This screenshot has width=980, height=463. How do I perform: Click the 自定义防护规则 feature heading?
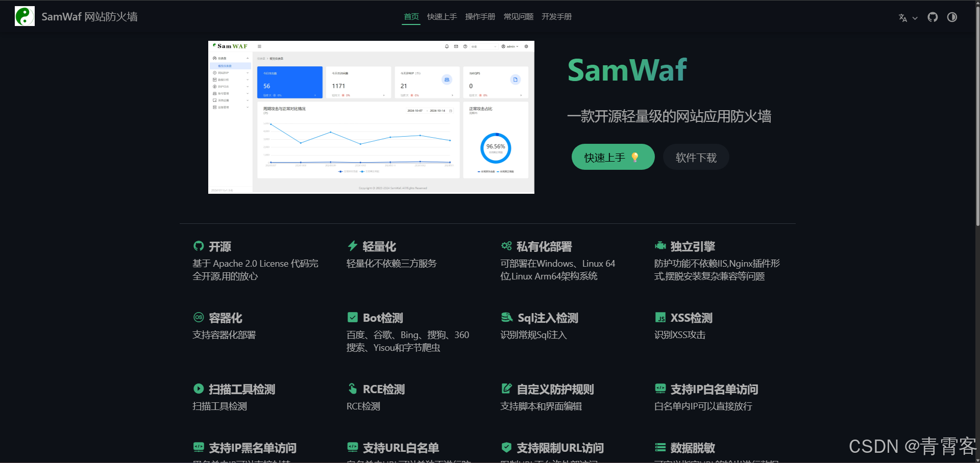(x=555, y=390)
